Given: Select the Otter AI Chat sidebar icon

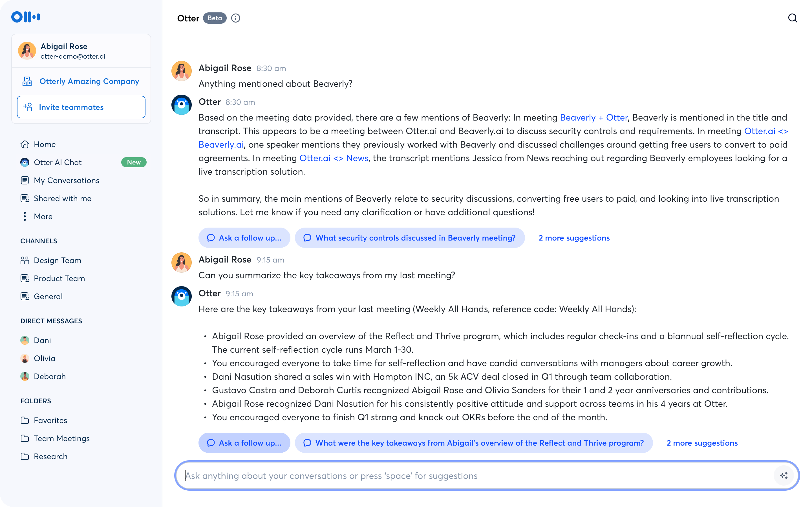Looking at the screenshot, I should pos(25,162).
